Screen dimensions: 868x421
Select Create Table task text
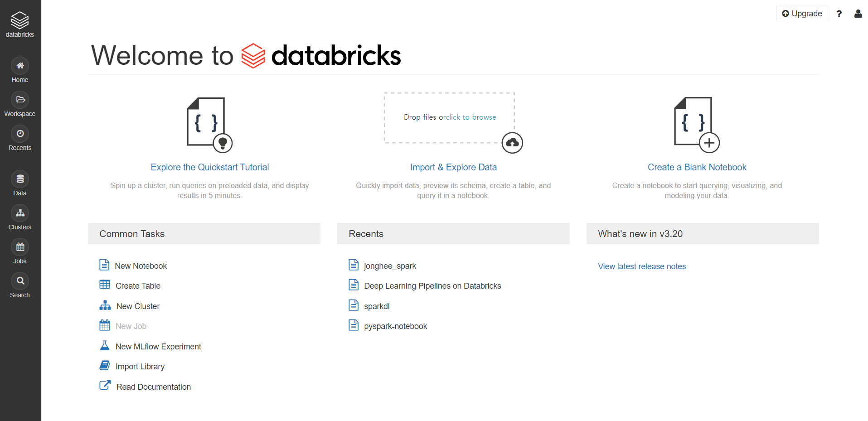[138, 286]
